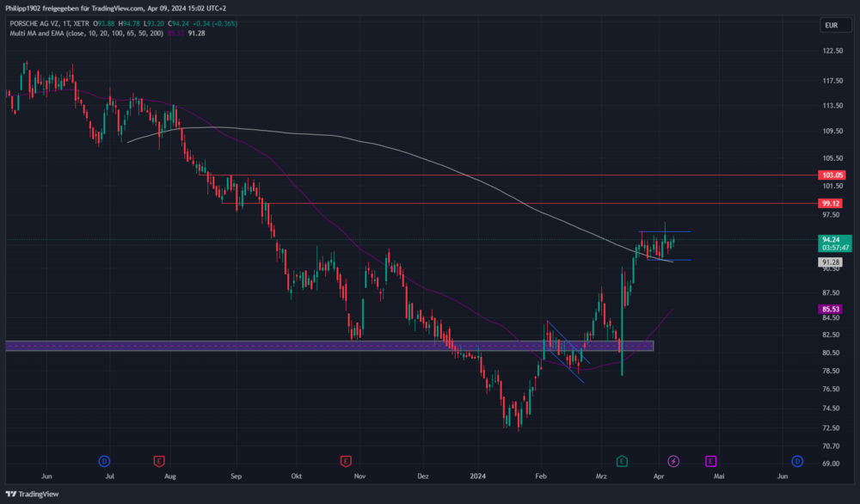The image size is (860, 504).
Task: Select the purple support zone rectangle
Action: [258, 346]
